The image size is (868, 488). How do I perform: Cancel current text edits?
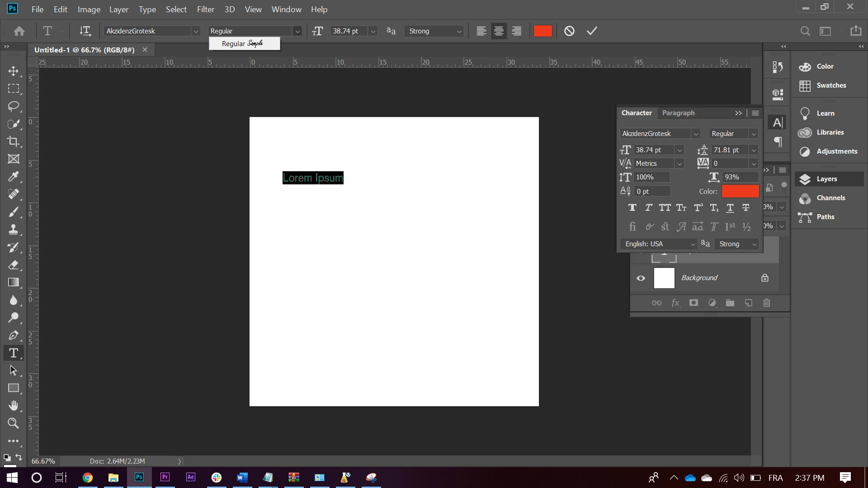click(569, 31)
